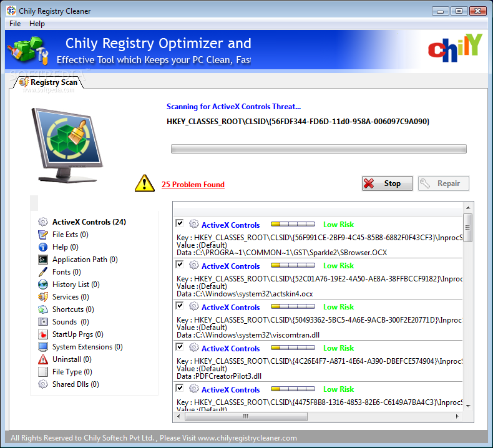Click the Fonts pen icon
Image resolution: width=493 pixels, height=448 pixels.
point(43,272)
